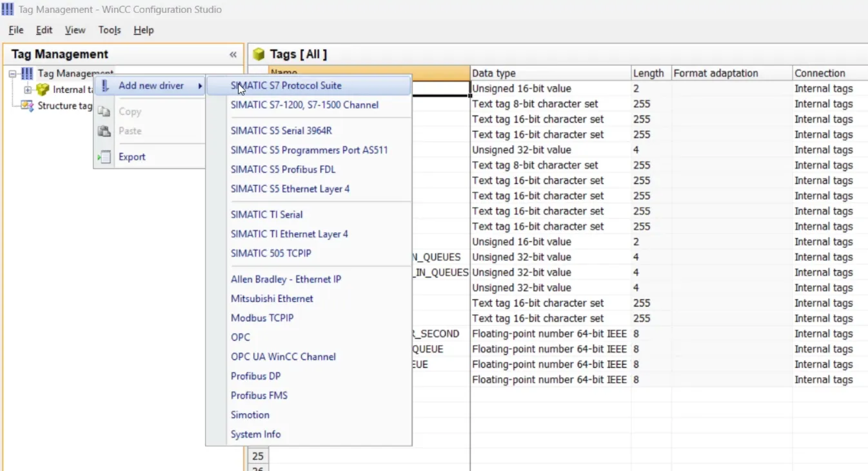Sort by the Data type column header
The height and width of the screenshot is (471, 868).
point(551,73)
